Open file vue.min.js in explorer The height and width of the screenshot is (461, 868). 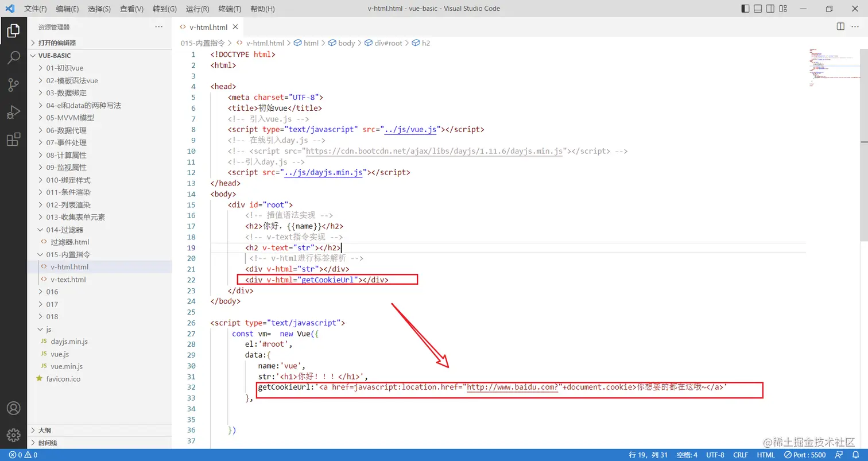click(100, 366)
